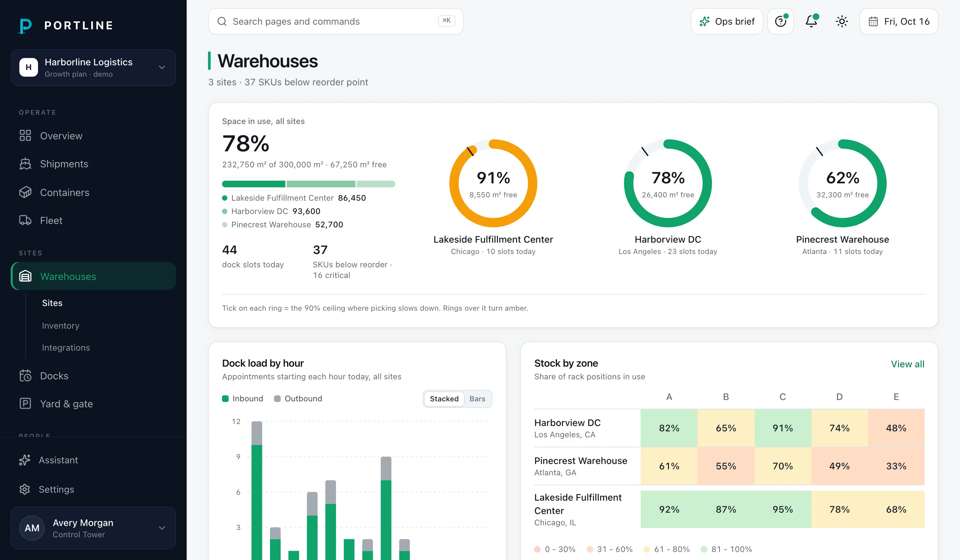Toggle the Inbound legend series
The image size is (960, 560).
(243, 398)
